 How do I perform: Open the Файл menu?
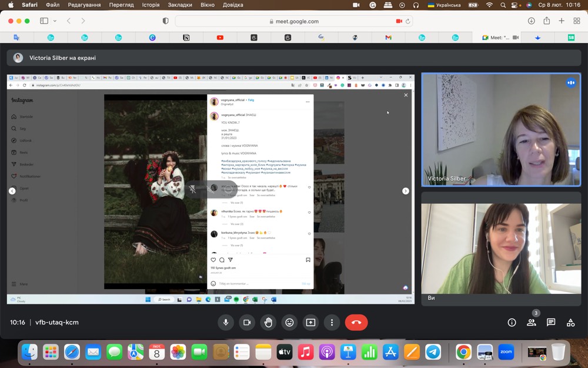click(53, 5)
